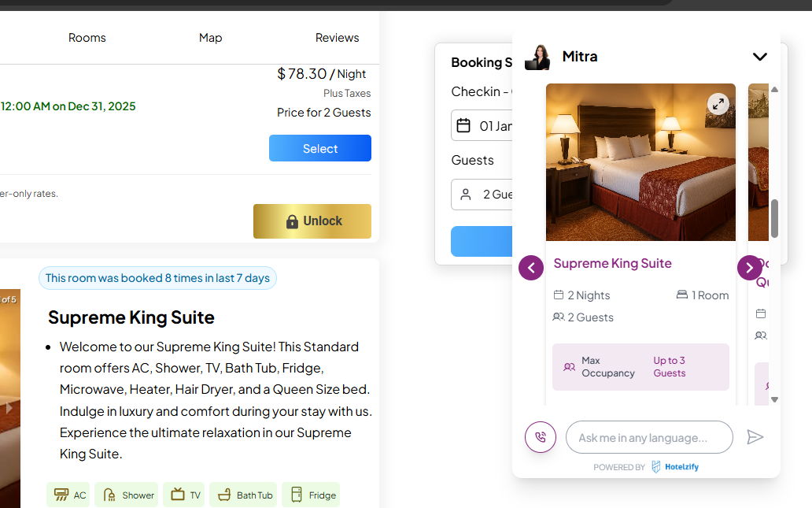Send the chat message with arrow icon
Screen dimensions: 812x508
(755, 437)
